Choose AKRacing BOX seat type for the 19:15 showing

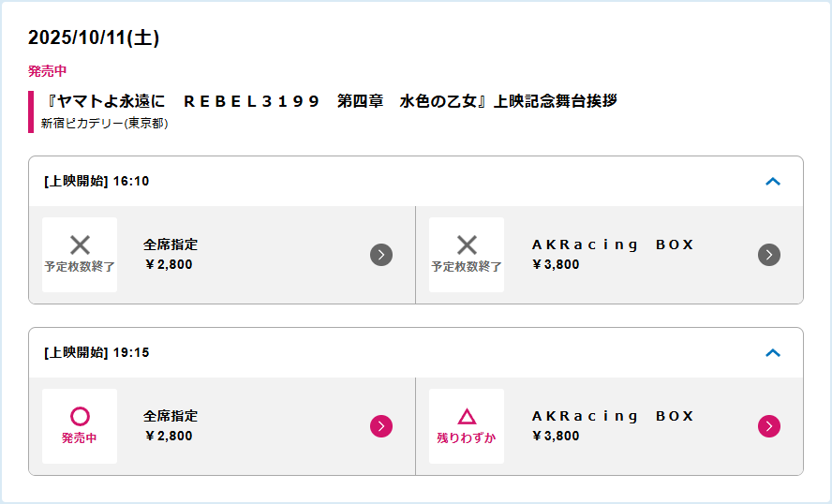pyautogui.click(x=613, y=416)
